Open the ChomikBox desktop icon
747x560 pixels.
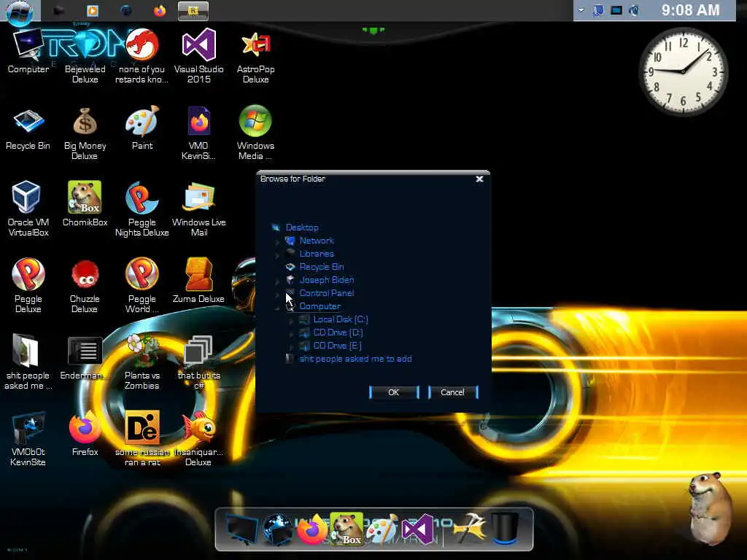pyautogui.click(x=85, y=204)
